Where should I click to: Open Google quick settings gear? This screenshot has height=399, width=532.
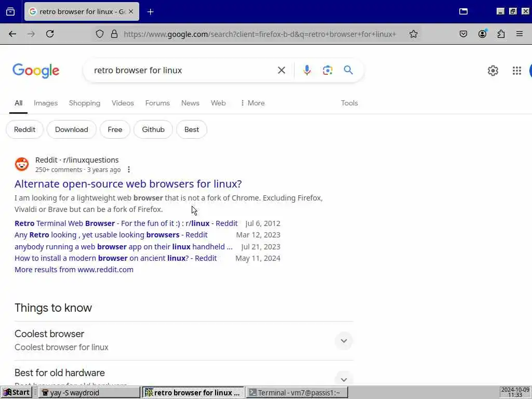click(493, 71)
